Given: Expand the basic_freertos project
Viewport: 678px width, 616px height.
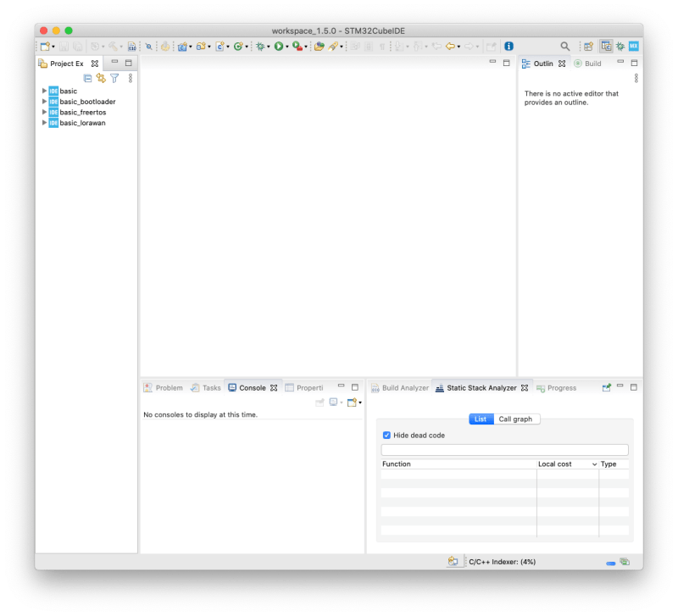Looking at the screenshot, I should tap(44, 112).
